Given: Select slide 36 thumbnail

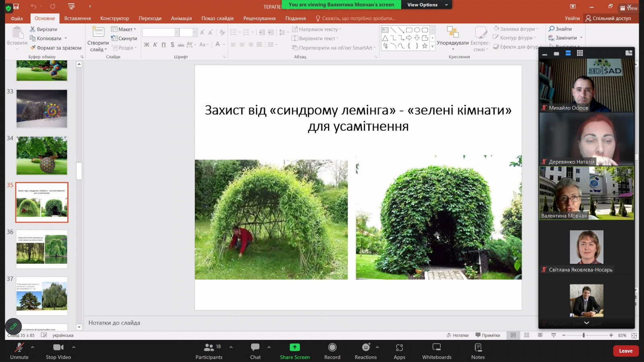Looking at the screenshot, I should coord(42,249).
